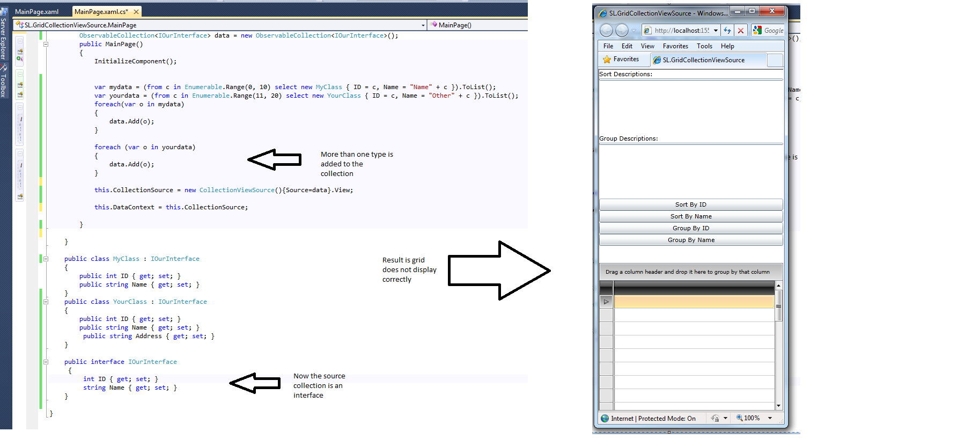
Task: Open the zoom level dropdown arrow
Action: pyautogui.click(x=770, y=418)
